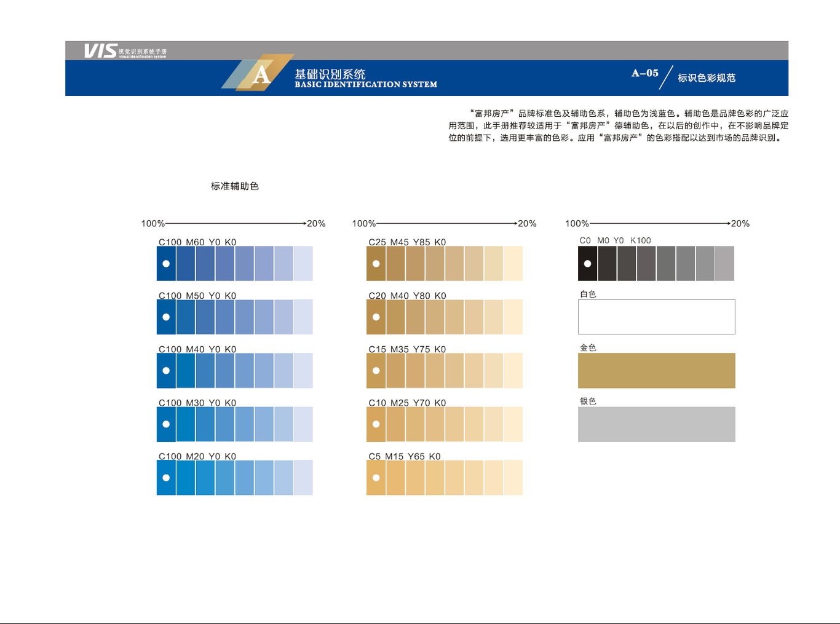Select the palest swatch in the C25 M45 Y85 K0 row
Image resolution: width=840 pixels, height=624 pixels.
coord(513,263)
